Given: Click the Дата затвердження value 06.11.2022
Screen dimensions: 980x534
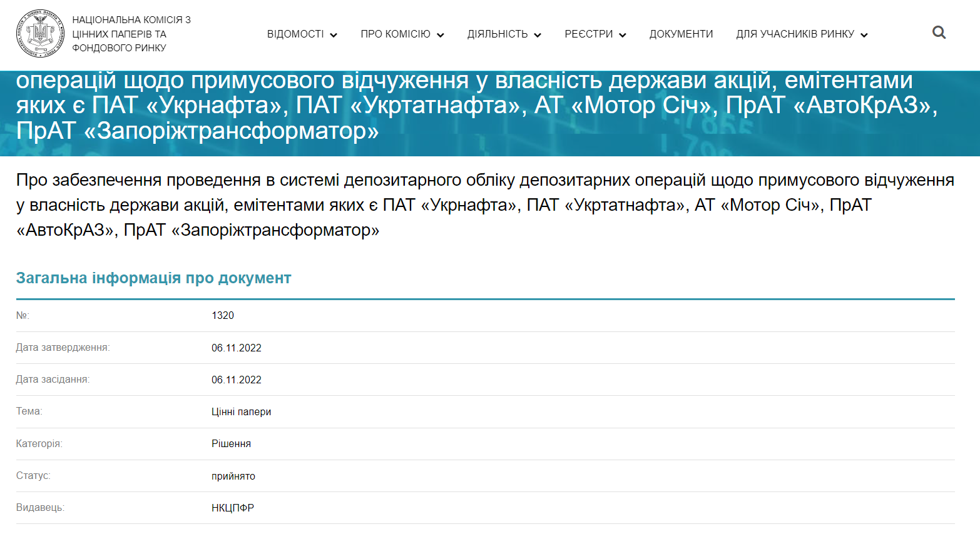Looking at the screenshot, I should click(237, 348).
